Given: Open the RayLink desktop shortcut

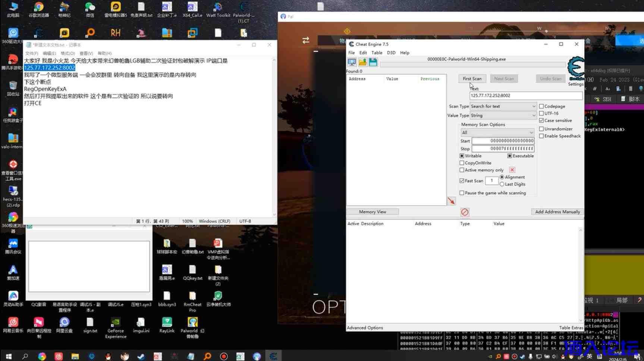Looking at the screenshot, I should (x=167, y=324).
